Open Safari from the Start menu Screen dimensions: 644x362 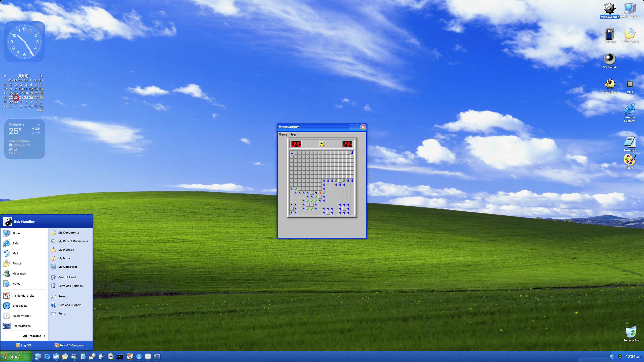[x=24, y=243]
